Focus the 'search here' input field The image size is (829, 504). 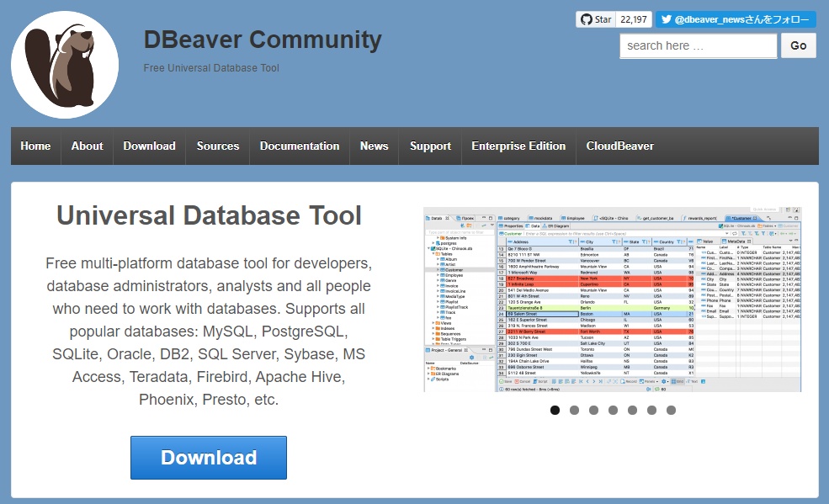698,46
